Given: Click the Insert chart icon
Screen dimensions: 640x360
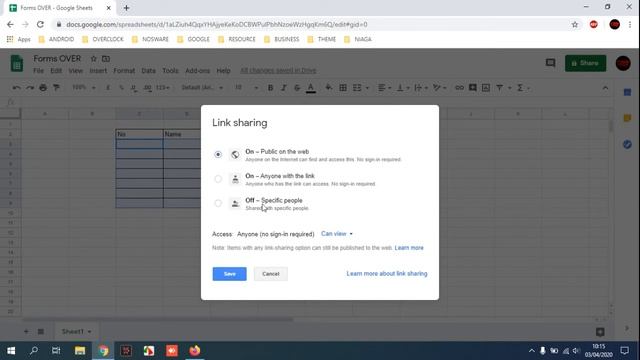Looking at the screenshot, I should tap(486, 88).
